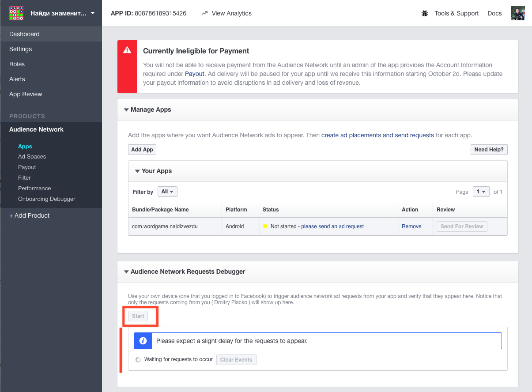Open the bug report icon near Tools & Support

425,13
